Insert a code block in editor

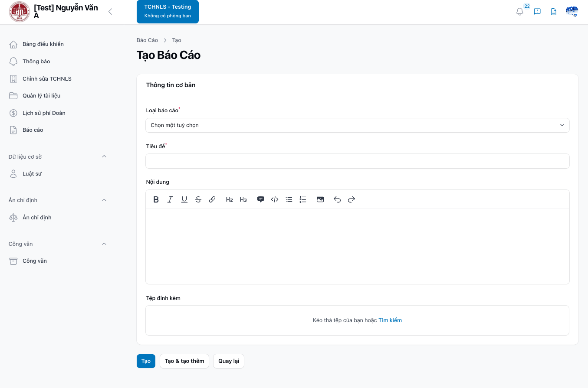pyautogui.click(x=275, y=199)
